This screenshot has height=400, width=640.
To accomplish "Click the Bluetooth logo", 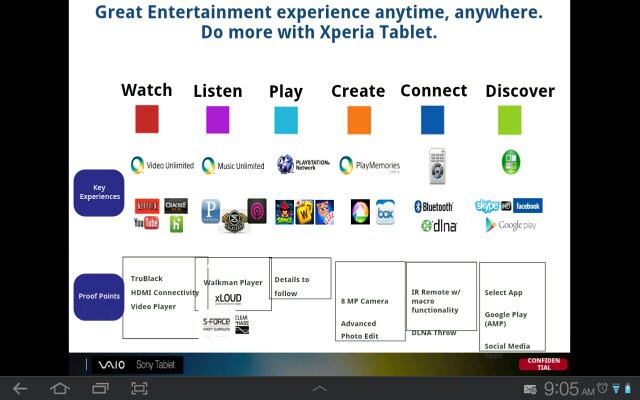I will click(x=433, y=207).
